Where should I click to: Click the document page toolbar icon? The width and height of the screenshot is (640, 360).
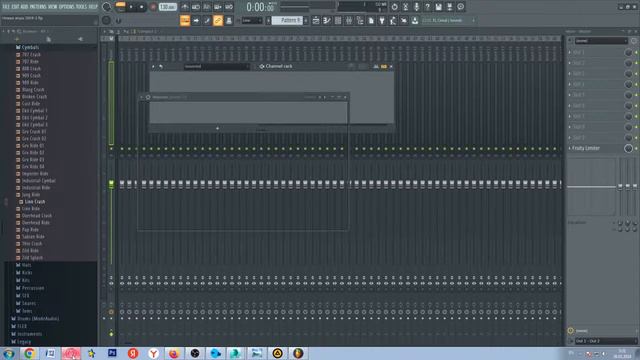click(x=371, y=20)
